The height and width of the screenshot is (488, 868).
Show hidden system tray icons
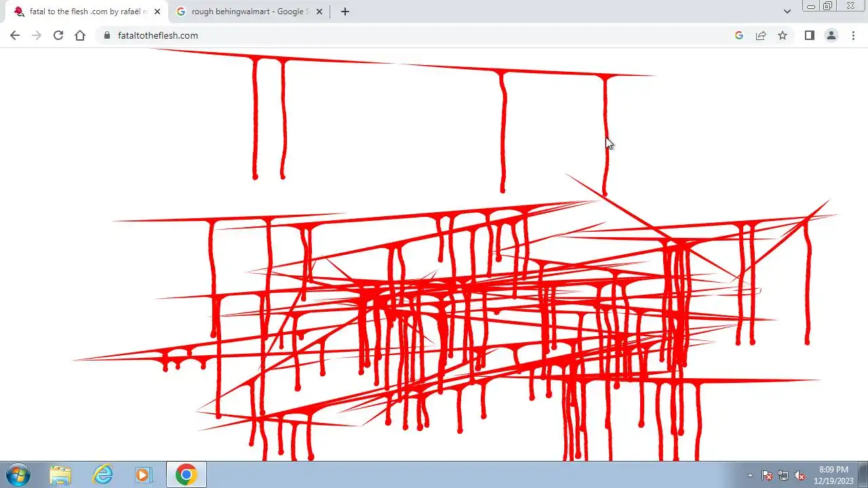[x=750, y=475]
